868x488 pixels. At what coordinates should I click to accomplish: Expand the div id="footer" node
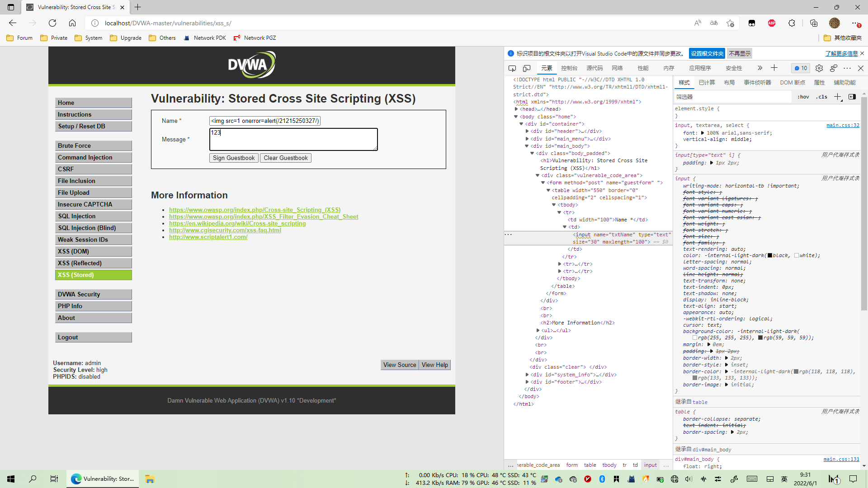pos(527,382)
